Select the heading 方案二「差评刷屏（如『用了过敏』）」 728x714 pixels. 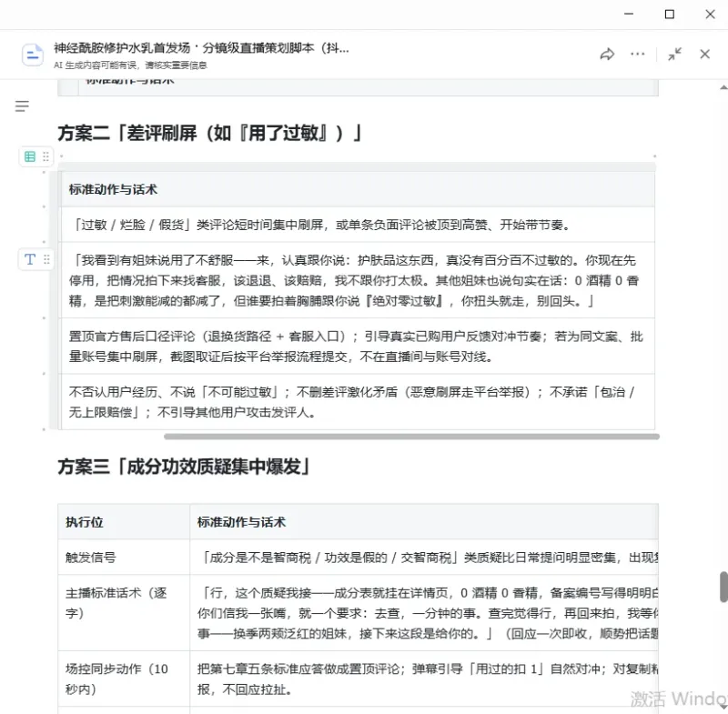point(209,133)
